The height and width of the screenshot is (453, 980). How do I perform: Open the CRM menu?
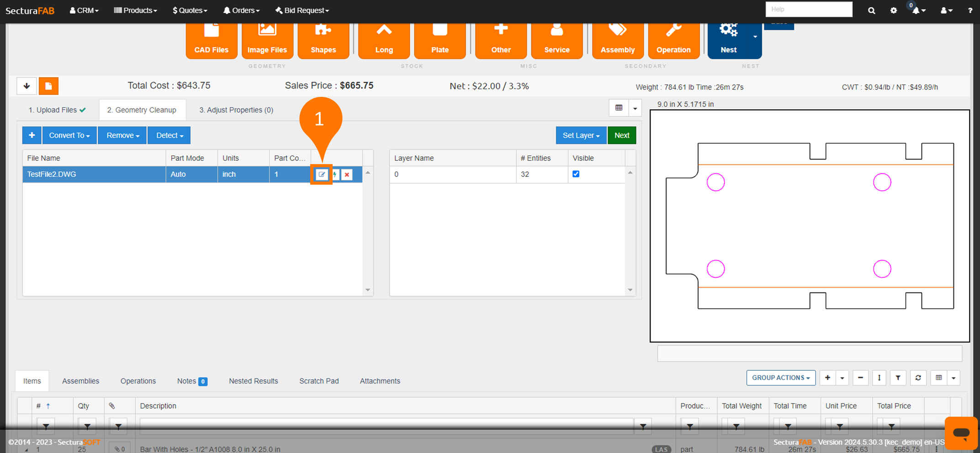tap(84, 11)
